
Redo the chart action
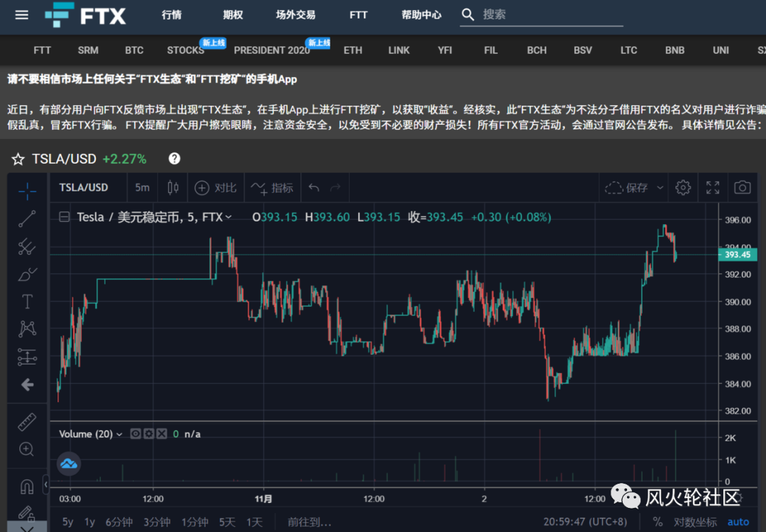335,187
